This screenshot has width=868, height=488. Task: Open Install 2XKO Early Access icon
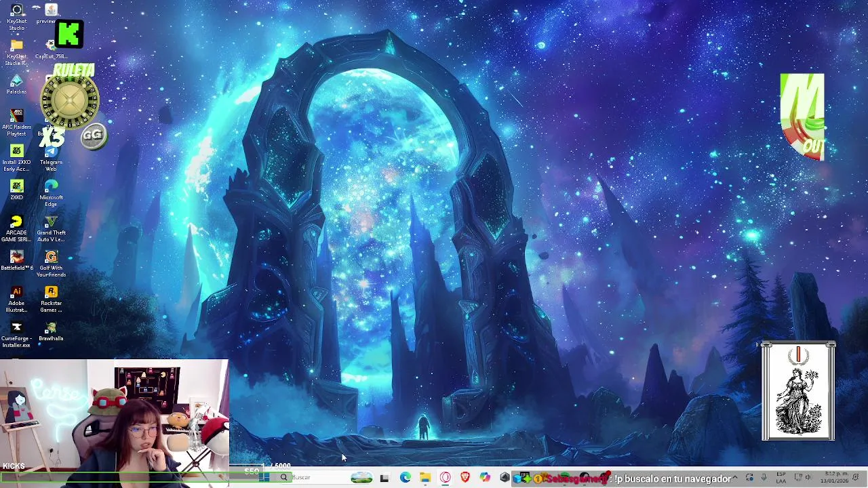pyautogui.click(x=17, y=158)
